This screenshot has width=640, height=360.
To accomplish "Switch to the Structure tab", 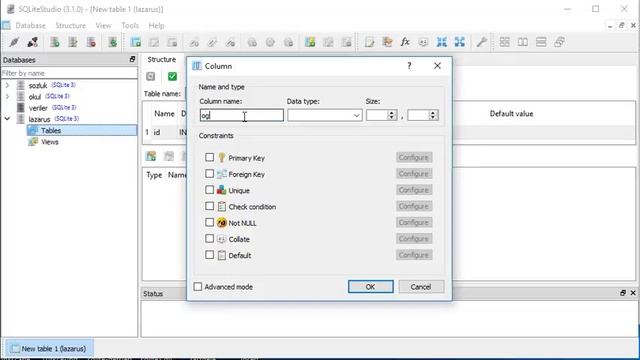I will [162, 60].
